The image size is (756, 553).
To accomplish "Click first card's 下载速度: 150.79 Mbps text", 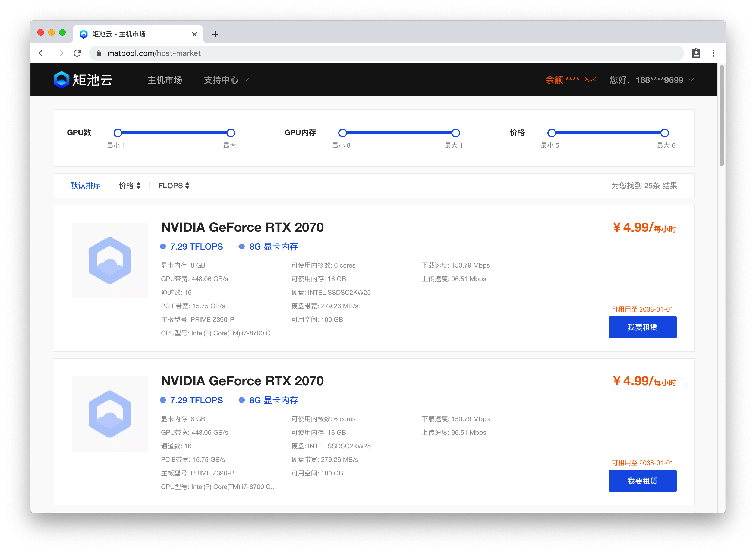I will [456, 265].
